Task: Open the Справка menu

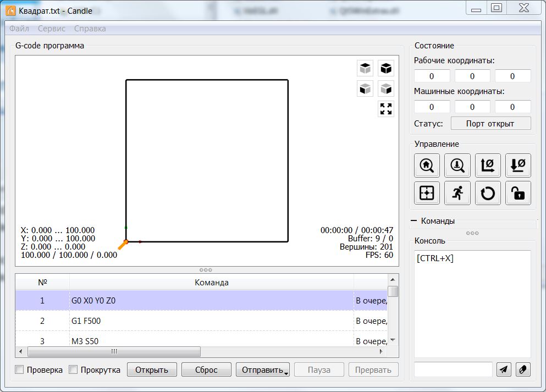Action: [90, 29]
